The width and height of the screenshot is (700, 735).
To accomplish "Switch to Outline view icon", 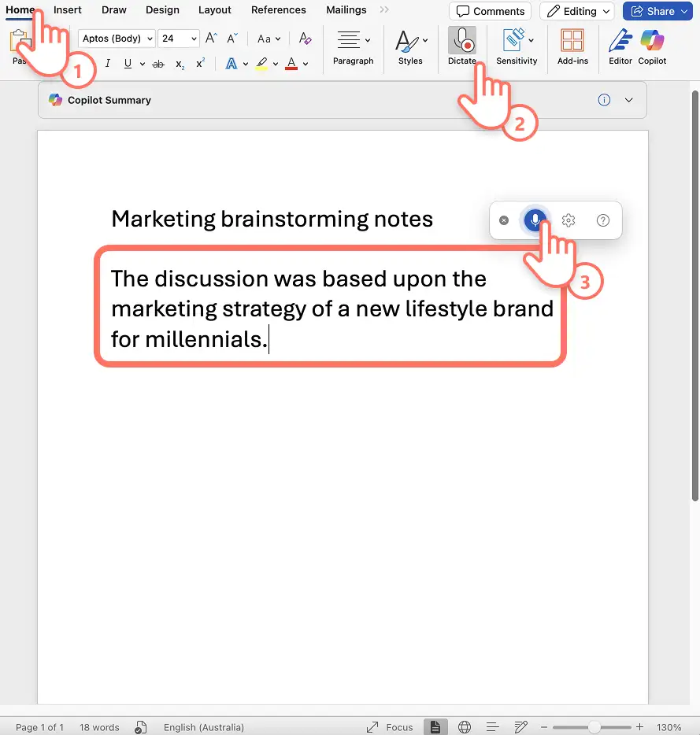I will pos(493,727).
